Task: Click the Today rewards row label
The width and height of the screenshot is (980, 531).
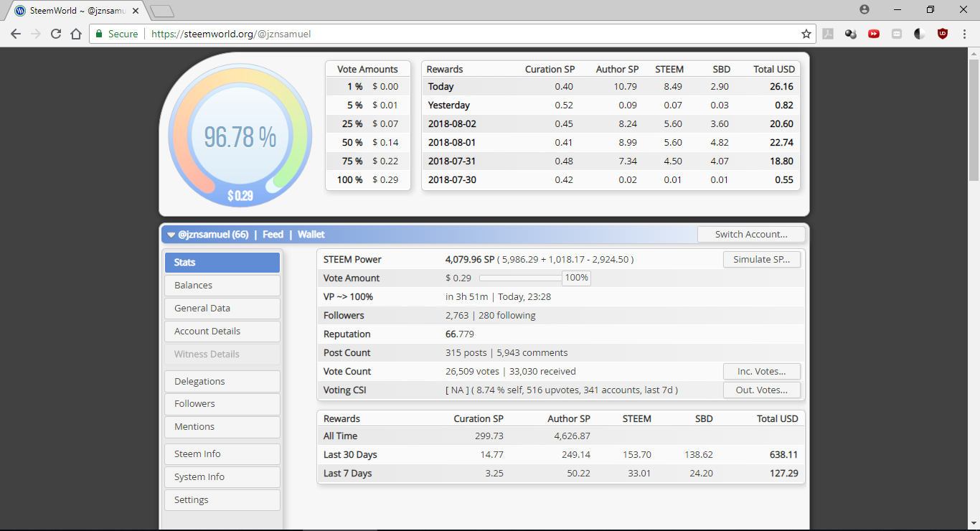Action: (441, 87)
